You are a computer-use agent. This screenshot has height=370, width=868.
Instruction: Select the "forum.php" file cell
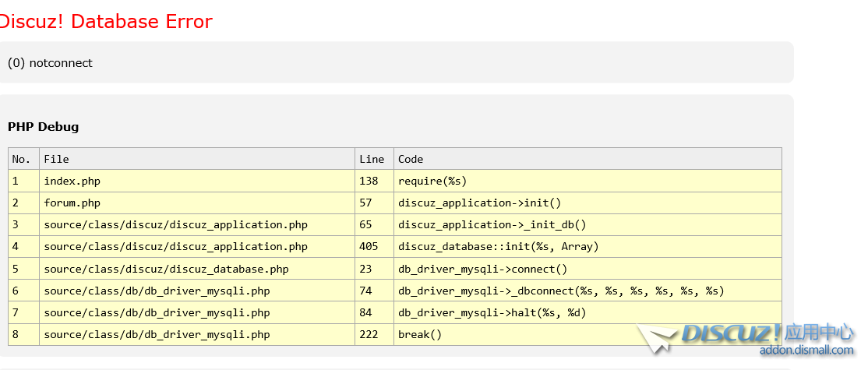click(x=197, y=203)
